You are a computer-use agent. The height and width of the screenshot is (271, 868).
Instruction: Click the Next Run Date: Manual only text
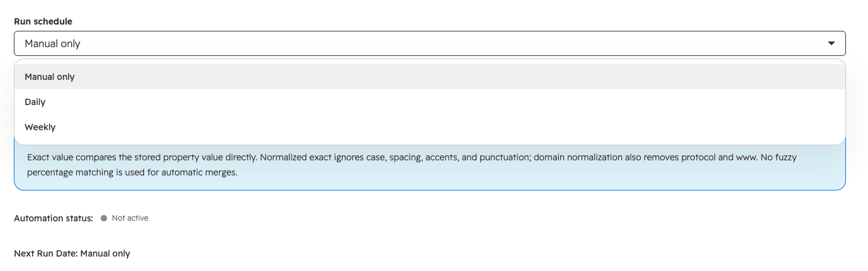72,253
